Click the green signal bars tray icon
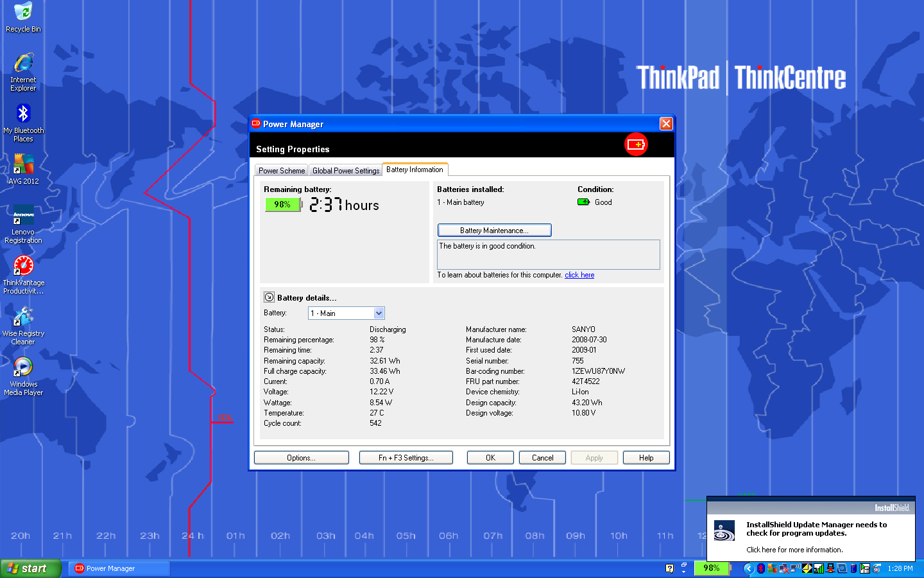This screenshot has width=924, height=578. pos(819,568)
